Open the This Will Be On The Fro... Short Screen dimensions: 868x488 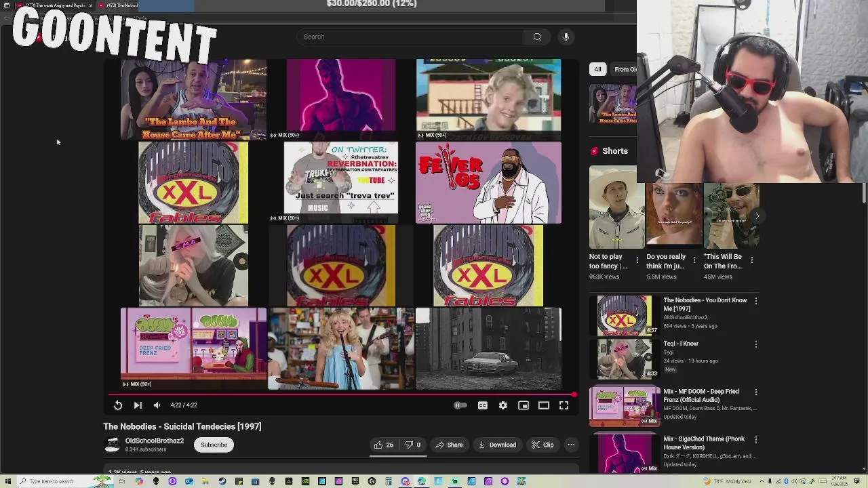pos(731,214)
